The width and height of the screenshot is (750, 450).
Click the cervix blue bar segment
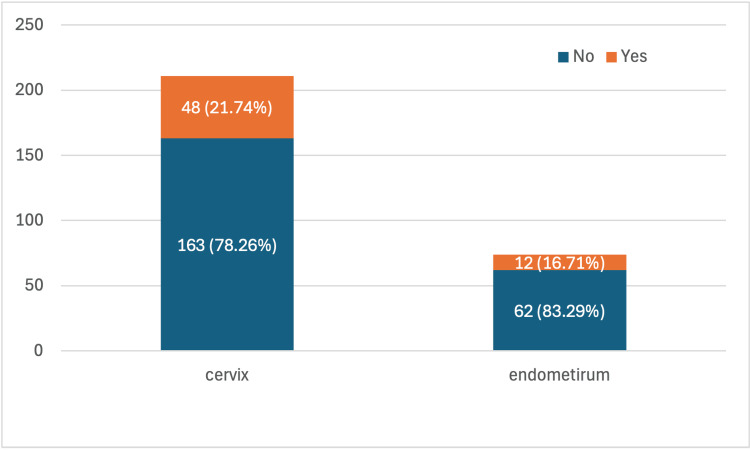coord(227,244)
